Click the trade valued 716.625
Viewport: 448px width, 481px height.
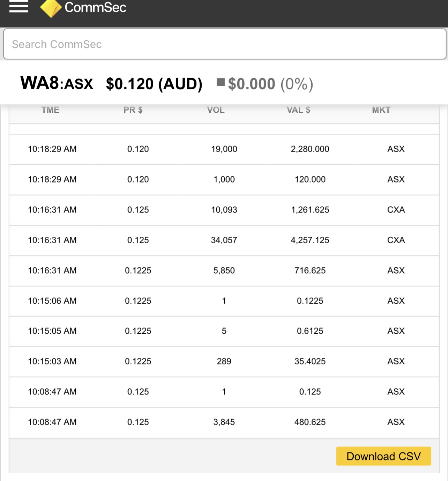pyautogui.click(x=224, y=271)
